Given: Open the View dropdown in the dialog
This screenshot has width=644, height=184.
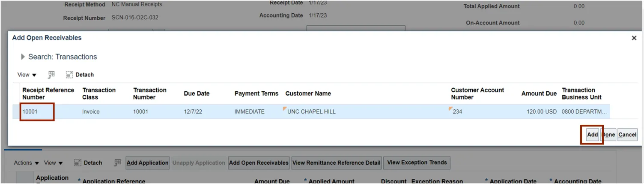Looking at the screenshot, I should [27, 75].
